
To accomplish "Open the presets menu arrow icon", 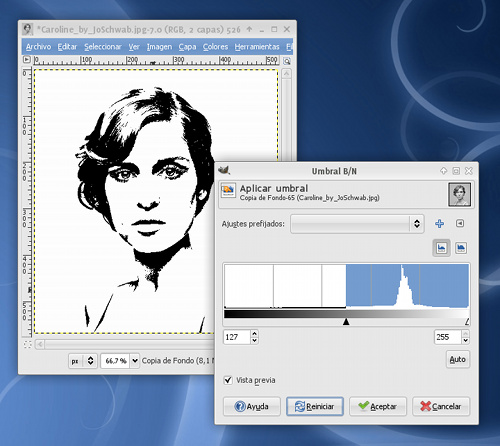I will pos(460,223).
